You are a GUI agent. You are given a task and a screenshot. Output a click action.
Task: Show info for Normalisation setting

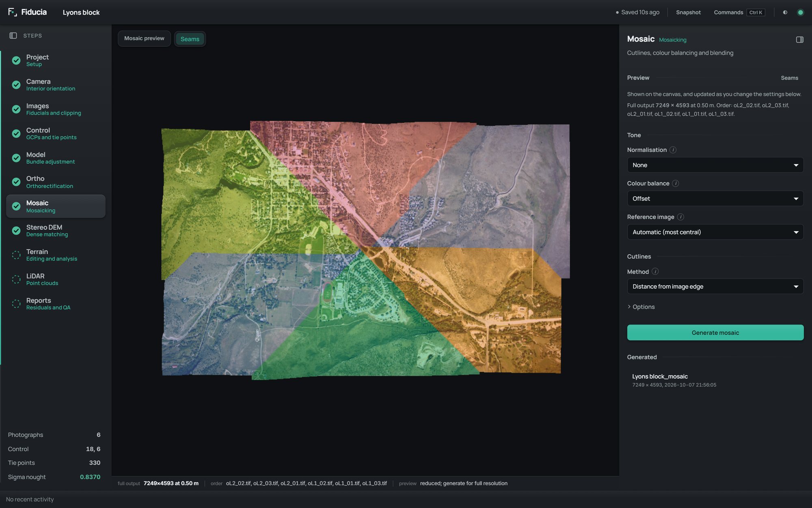coord(673,150)
